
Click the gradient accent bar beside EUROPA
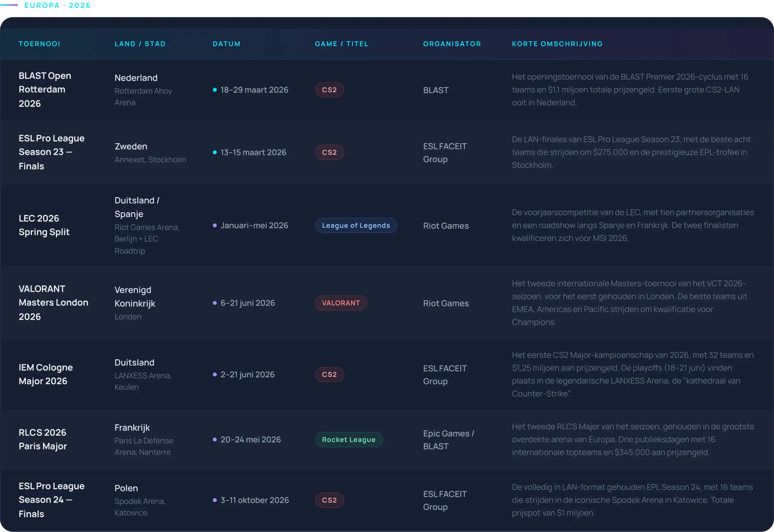10,5
